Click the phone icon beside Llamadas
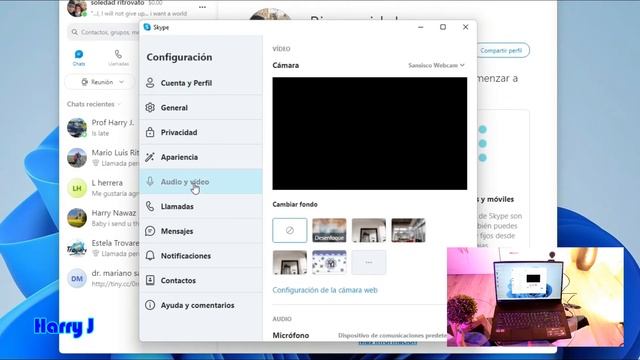This screenshot has width=640, height=360. point(150,207)
